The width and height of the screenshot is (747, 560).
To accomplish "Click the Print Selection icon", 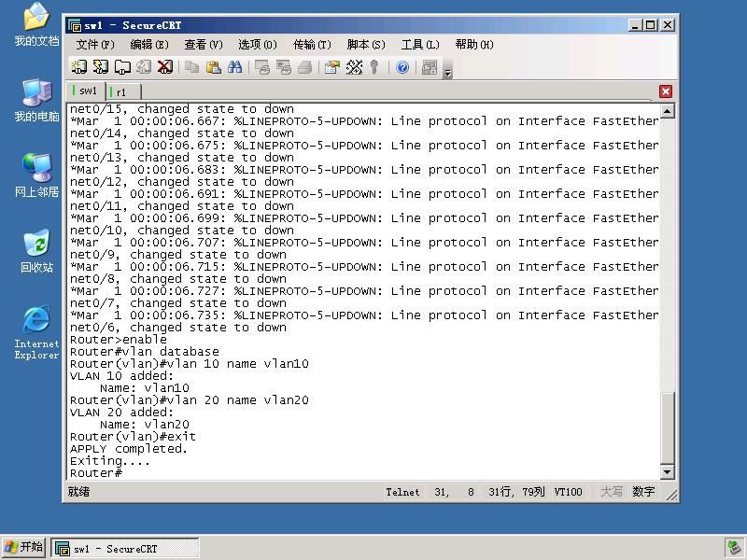I will (284, 67).
